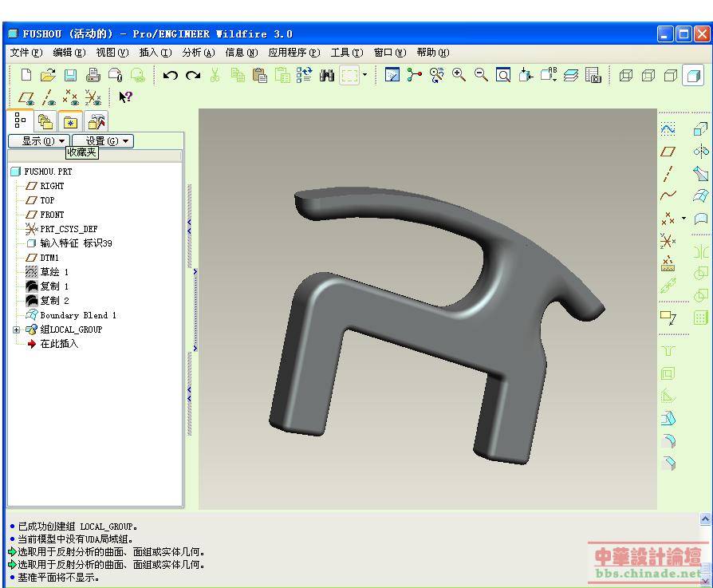Image resolution: width=713 pixels, height=588 pixels.
Task: Open the 显示 dropdown in model tree
Action: pos(38,141)
